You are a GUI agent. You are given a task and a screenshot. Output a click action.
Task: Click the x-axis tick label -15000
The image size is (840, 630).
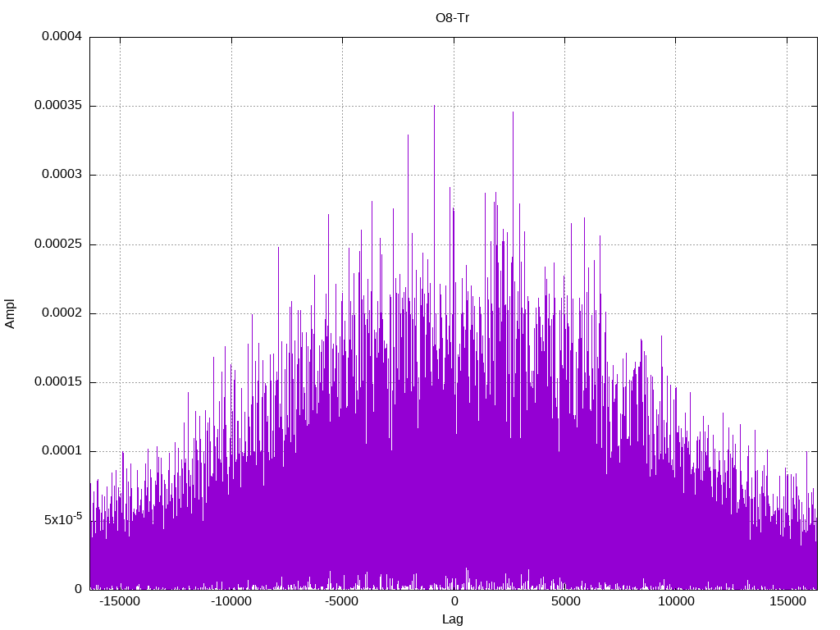click(x=120, y=601)
